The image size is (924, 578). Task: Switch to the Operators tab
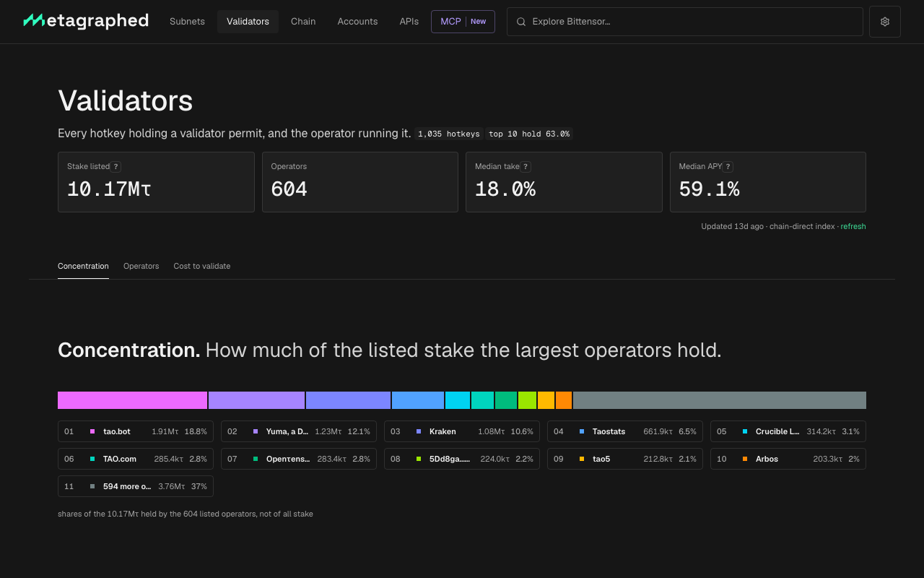141,266
